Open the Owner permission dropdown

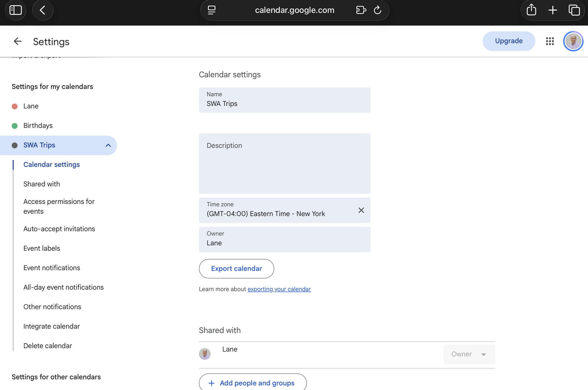(x=469, y=354)
